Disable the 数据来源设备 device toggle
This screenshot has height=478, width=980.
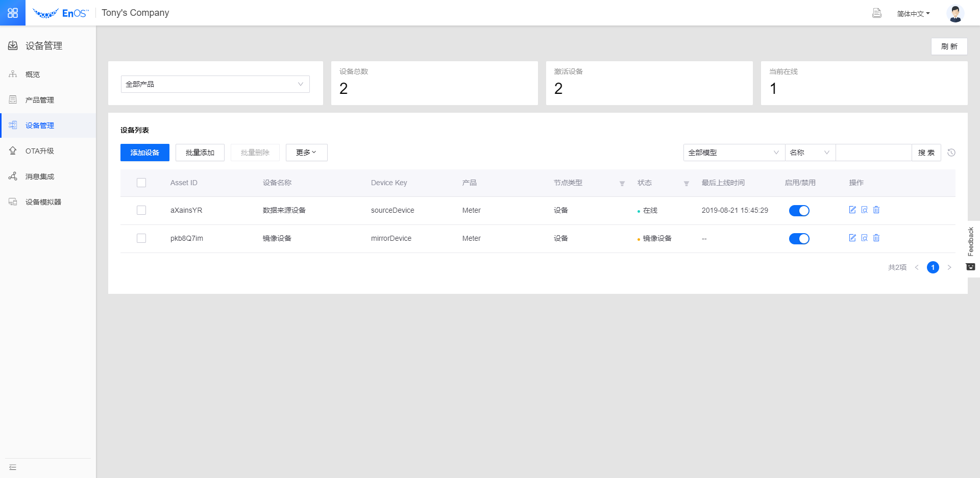(x=799, y=211)
